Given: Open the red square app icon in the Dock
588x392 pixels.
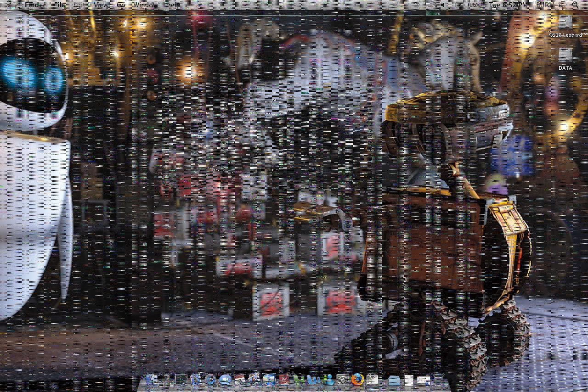Looking at the screenshot, I should click(284, 379).
